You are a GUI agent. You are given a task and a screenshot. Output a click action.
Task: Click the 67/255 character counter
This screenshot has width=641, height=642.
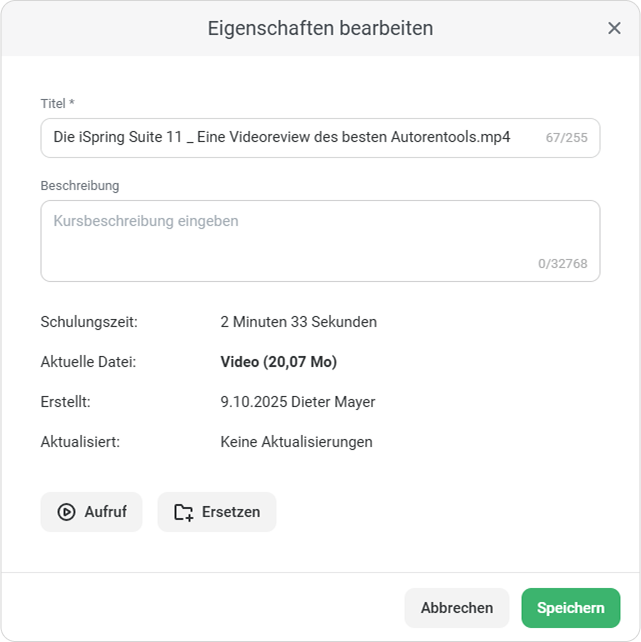[x=567, y=138]
